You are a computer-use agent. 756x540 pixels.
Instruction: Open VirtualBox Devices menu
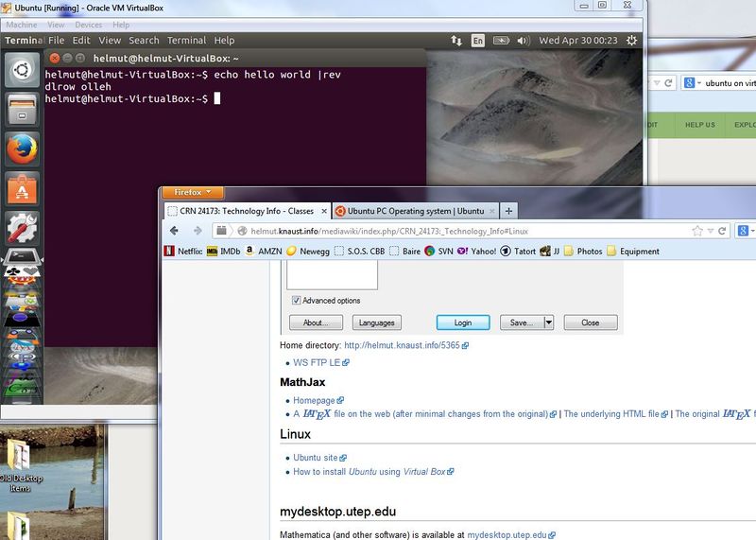pyautogui.click(x=88, y=25)
